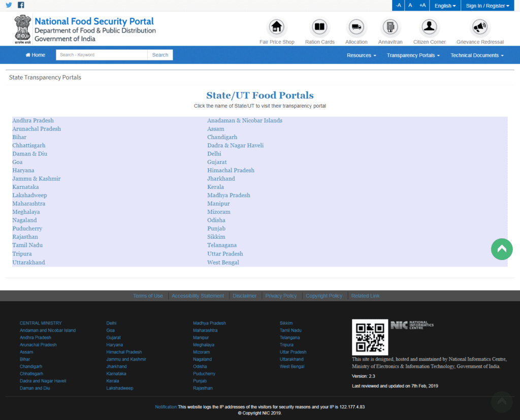520x420 pixels.
Task: Open the Grievance Redressal megaphone icon
Action: [x=480, y=27]
